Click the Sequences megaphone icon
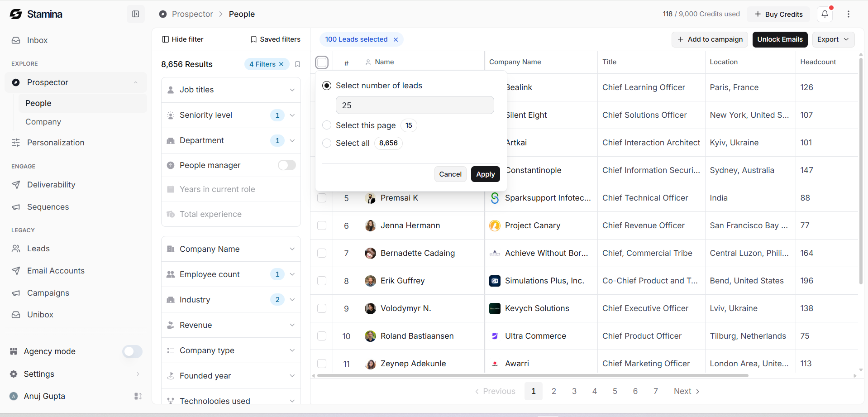This screenshot has width=868, height=417. coord(16,207)
